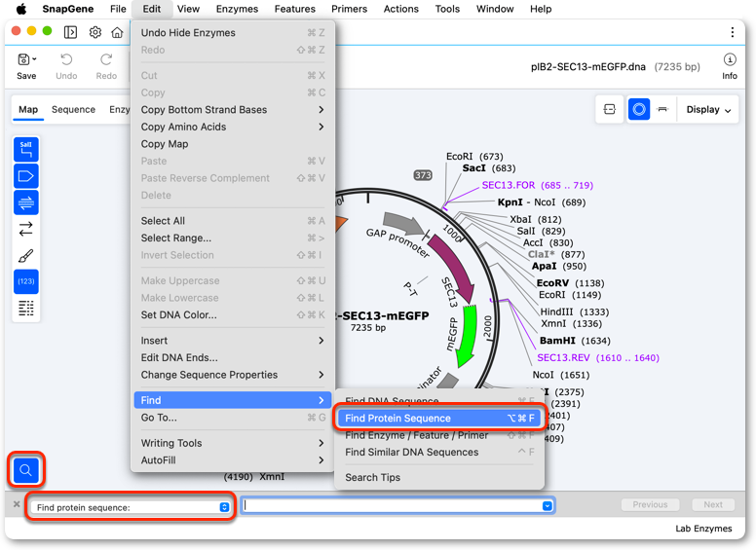Open the Display dropdown
Image resolution: width=756 pixels, height=550 pixels.
click(708, 109)
